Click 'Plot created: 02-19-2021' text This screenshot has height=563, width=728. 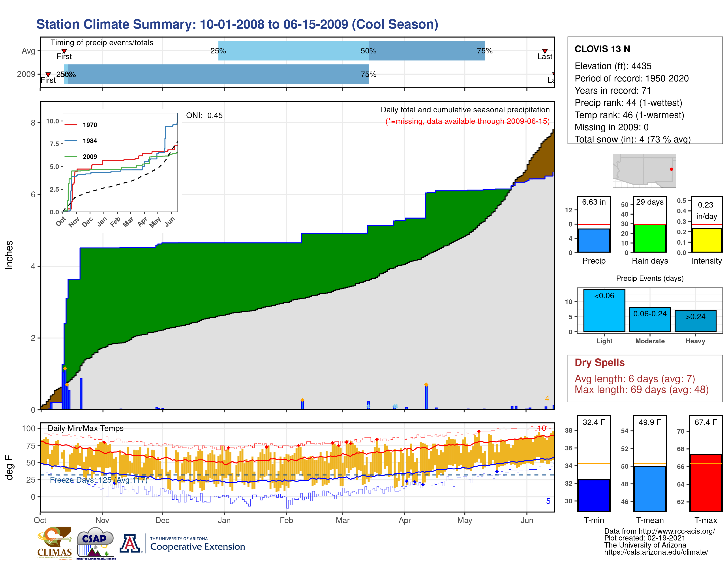tap(645, 538)
